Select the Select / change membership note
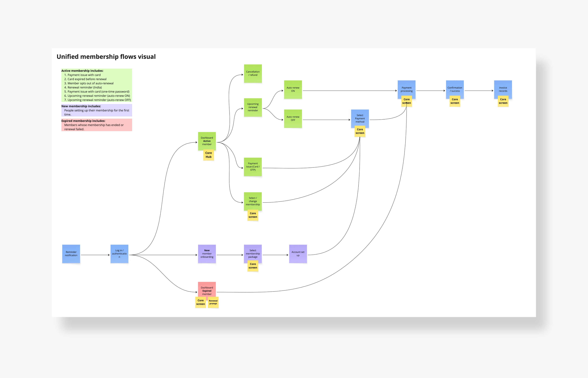 point(253,201)
